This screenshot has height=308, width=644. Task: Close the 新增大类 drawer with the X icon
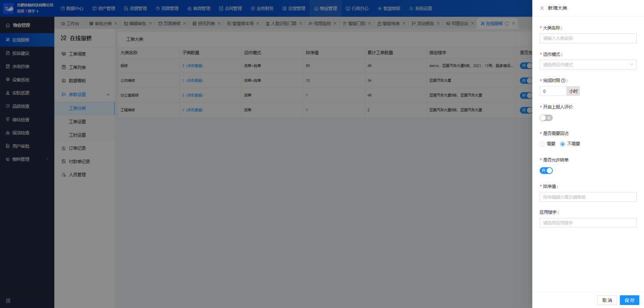[x=542, y=8]
